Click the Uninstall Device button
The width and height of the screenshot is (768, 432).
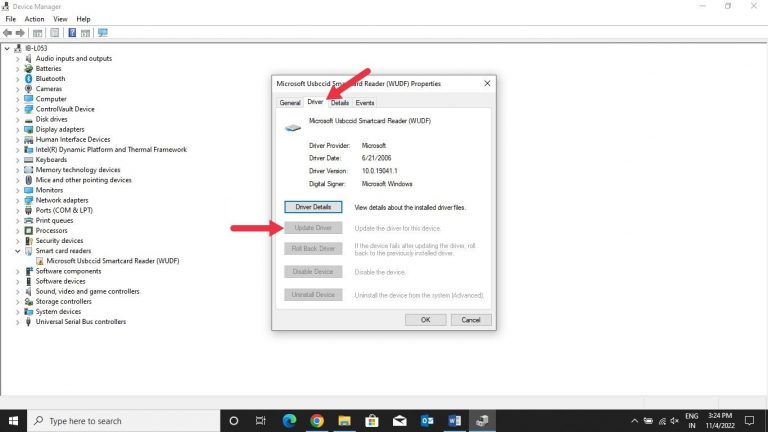pyautogui.click(x=313, y=294)
